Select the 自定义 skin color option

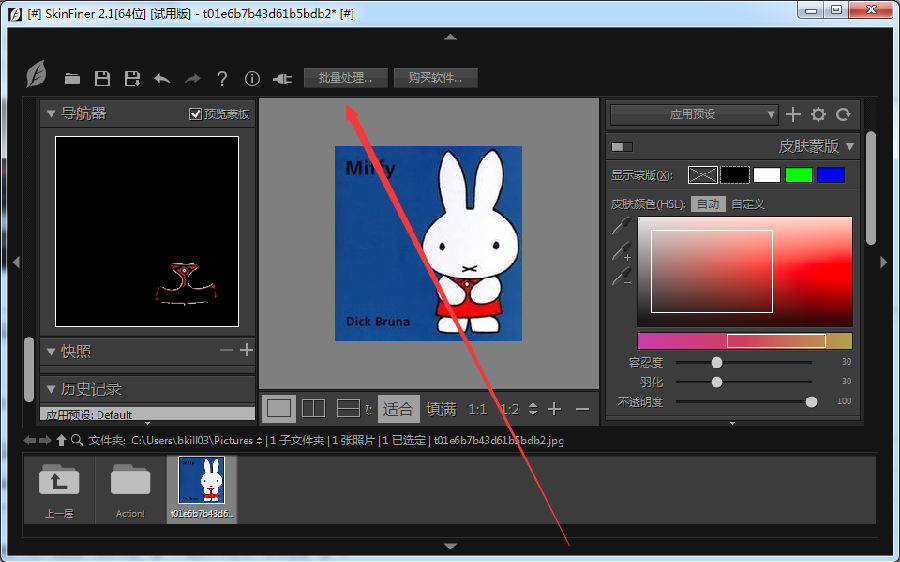(x=747, y=204)
